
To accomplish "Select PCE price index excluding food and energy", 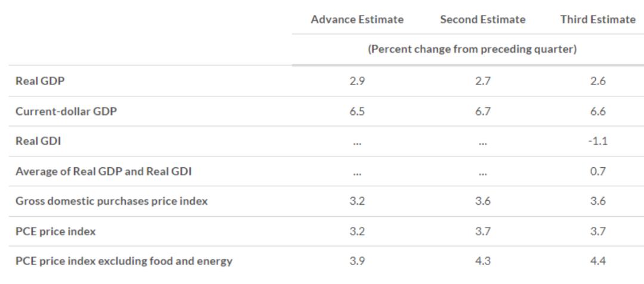I will (124, 261).
